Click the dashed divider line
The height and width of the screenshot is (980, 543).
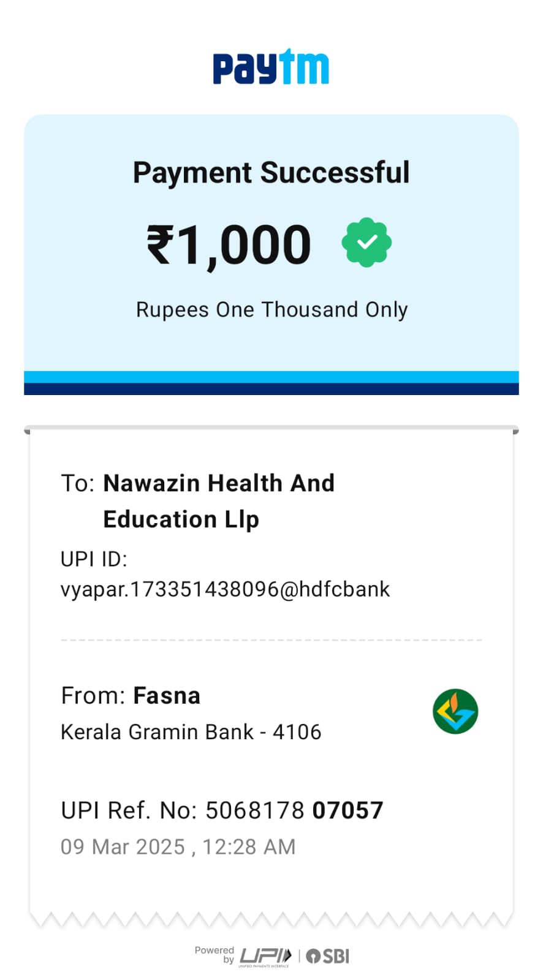click(271, 640)
